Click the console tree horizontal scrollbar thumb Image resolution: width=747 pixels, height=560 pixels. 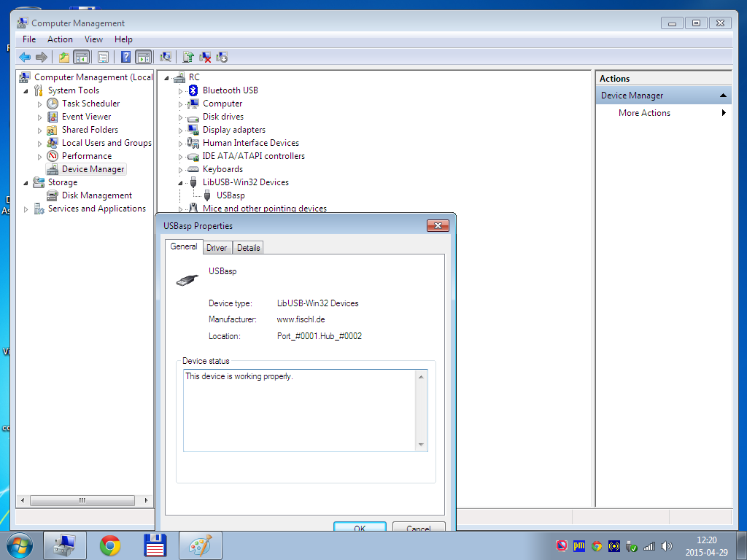click(82, 501)
